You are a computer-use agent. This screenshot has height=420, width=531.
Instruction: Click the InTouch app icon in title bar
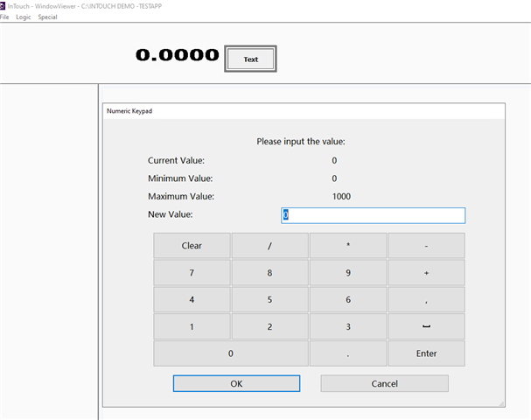click(x=3, y=6)
